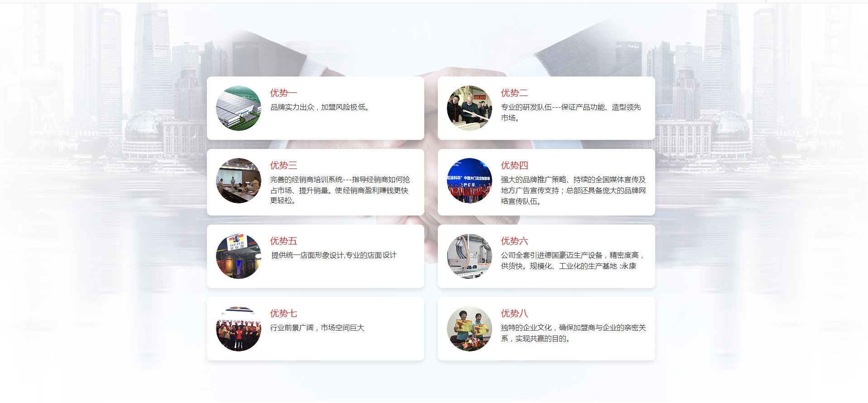Open the 优势七 title
The height and width of the screenshot is (403, 868).
(x=283, y=313)
